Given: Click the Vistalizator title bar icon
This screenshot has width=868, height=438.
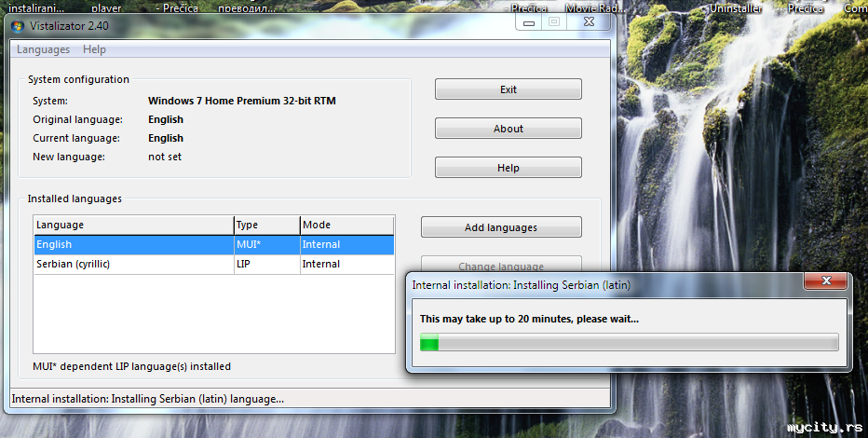Looking at the screenshot, I should tap(18, 26).
